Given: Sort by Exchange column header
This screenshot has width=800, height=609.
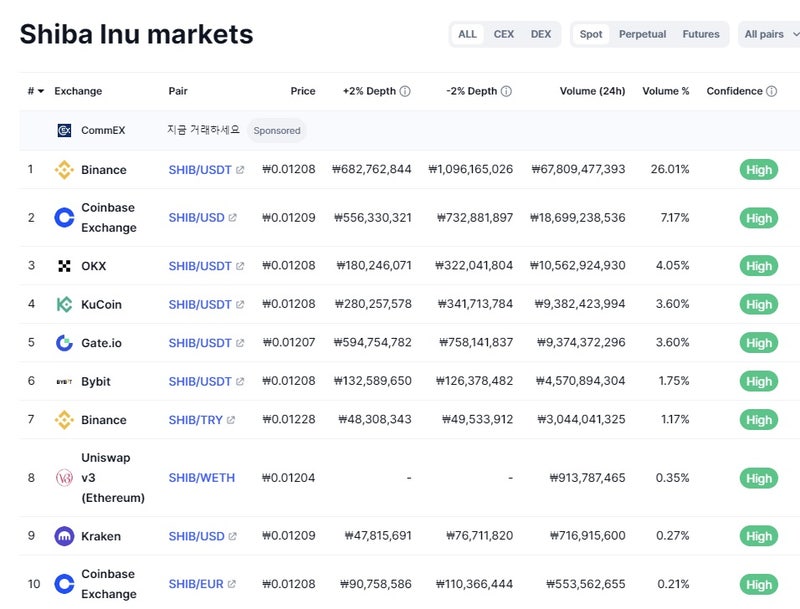Looking at the screenshot, I should (x=78, y=91).
